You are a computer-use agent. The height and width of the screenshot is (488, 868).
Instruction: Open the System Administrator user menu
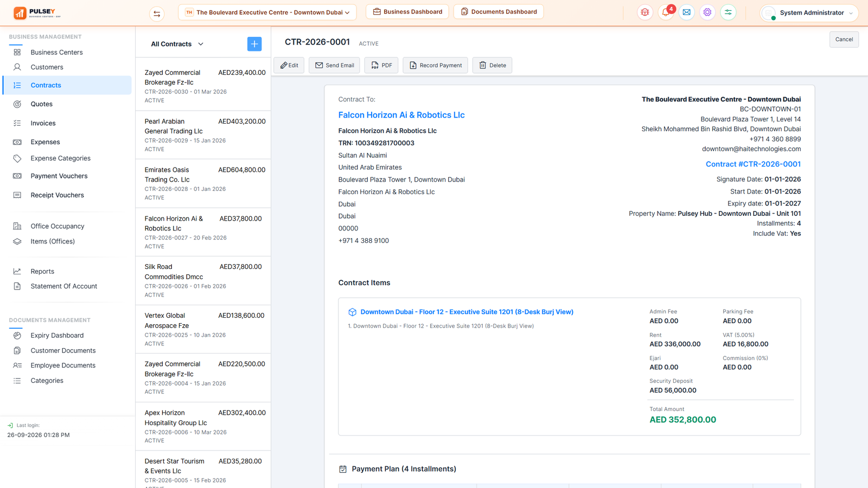809,12
